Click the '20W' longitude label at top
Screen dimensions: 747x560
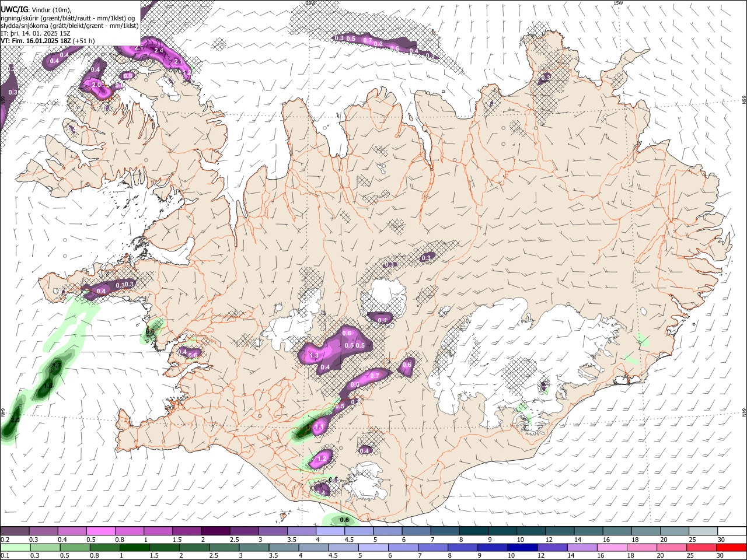click(x=310, y=3)
